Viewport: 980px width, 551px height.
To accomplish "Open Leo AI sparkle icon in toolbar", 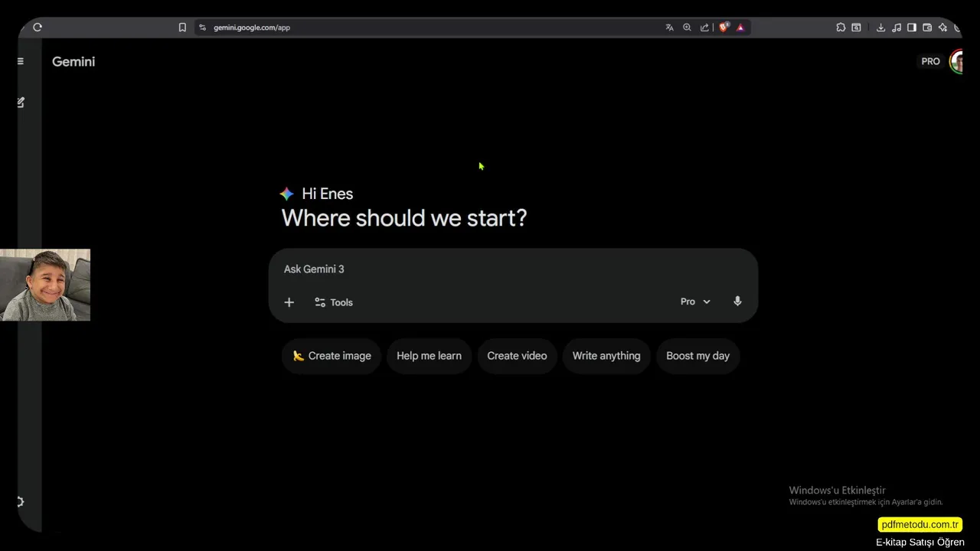I will point(942,28).
